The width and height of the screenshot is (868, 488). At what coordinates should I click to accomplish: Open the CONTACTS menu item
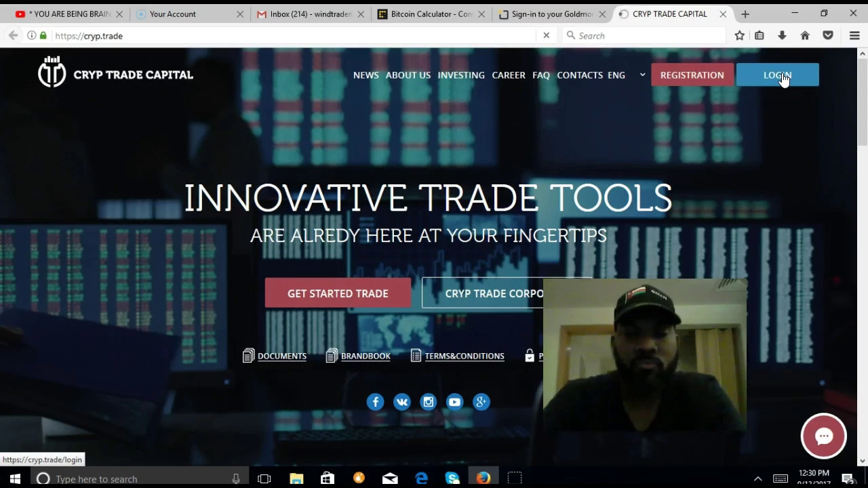[x=580, y=75]
